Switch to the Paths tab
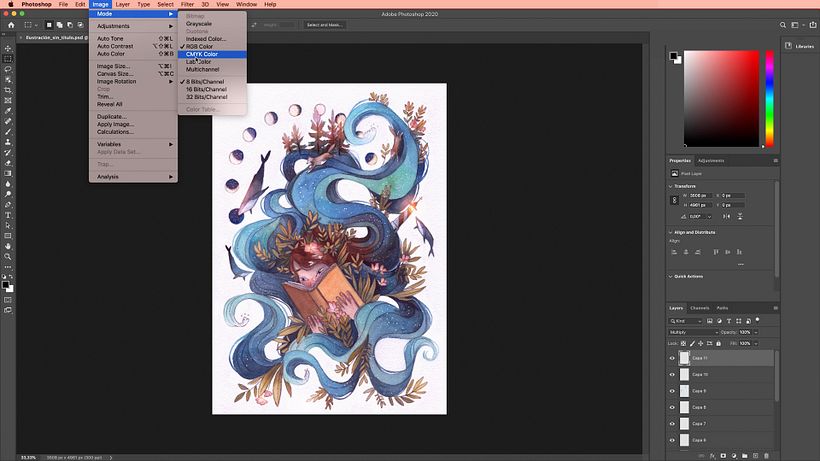This screenshot has width=820, height=461. (722, 308)
